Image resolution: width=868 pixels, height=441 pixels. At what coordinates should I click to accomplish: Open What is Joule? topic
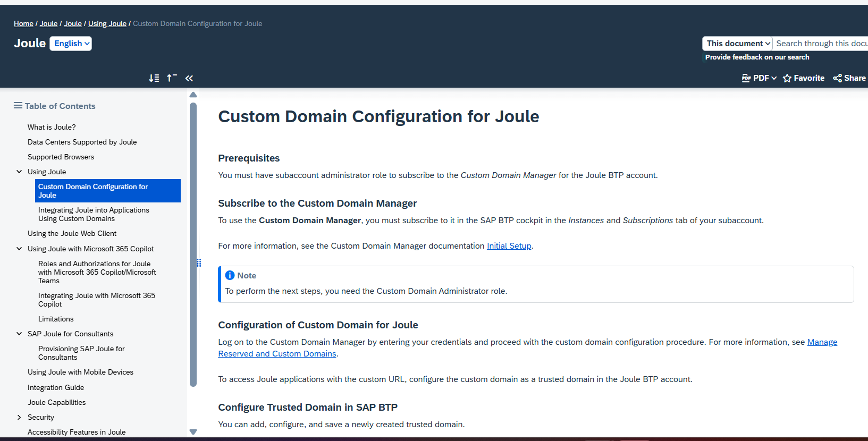[x=52, y=127]
